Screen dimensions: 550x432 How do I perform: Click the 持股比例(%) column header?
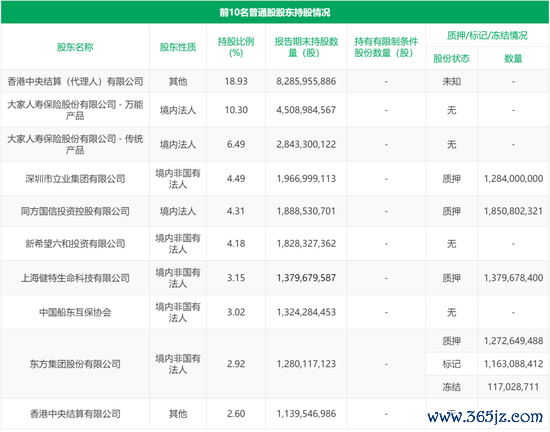[x=236, y=47]
